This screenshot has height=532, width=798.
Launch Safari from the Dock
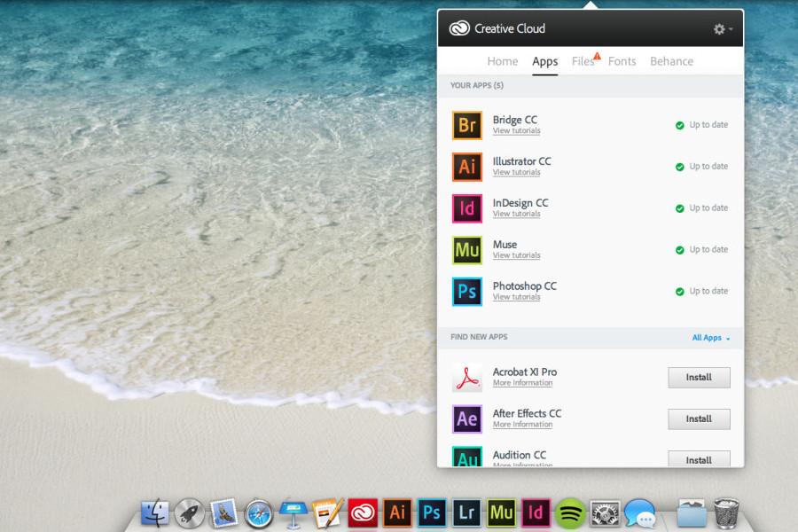[259, 513]
